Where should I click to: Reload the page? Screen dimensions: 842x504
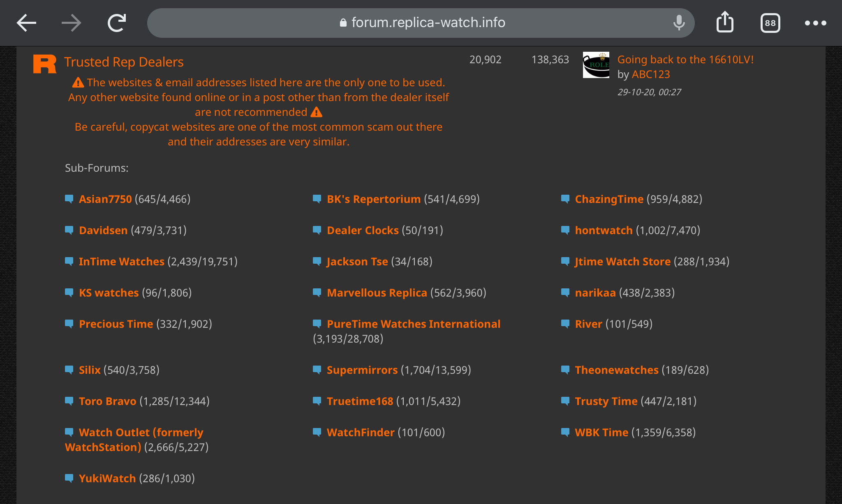(117, 23)
